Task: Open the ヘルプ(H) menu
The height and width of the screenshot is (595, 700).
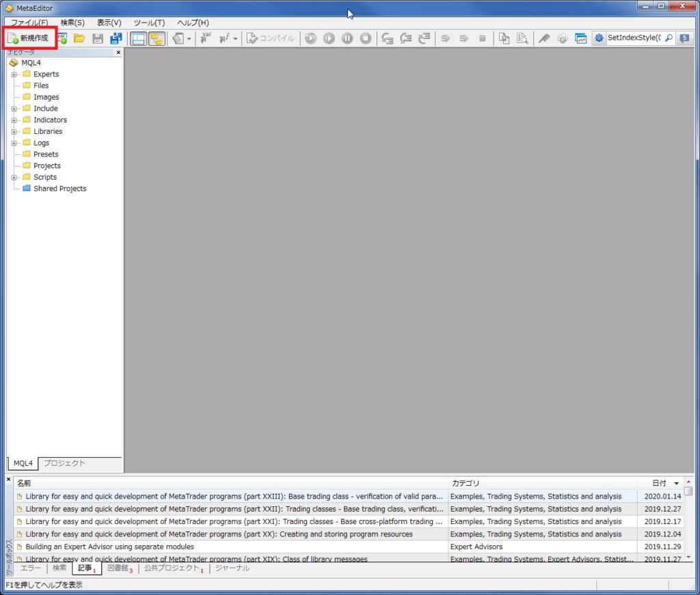Action: pyautogui.click(x=193, y=23)
